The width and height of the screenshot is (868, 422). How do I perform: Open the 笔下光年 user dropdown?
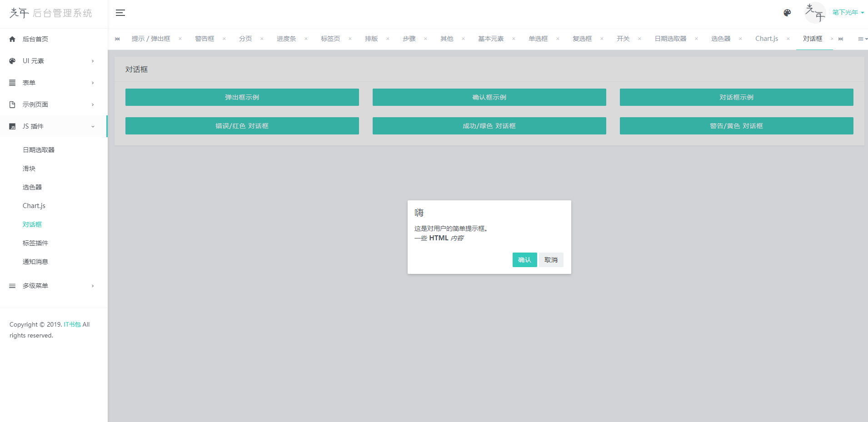tap(848, 12)
